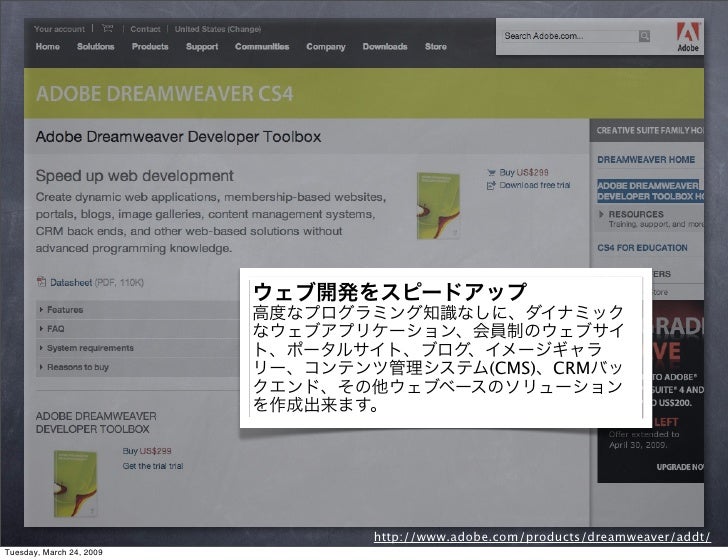This screenshot has height=560, width=728.
Task: Expand Resources in the sidebar
Action: pos(636,214)
